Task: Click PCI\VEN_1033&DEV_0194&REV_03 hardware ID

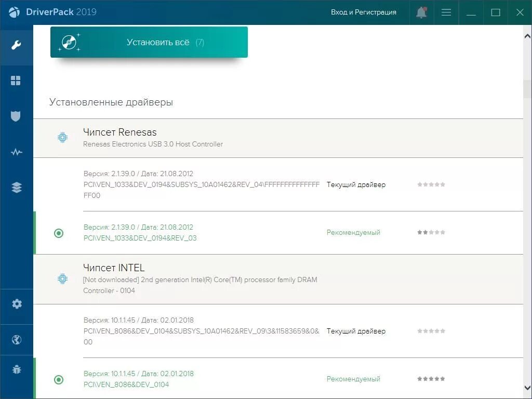Action: point(140,238)
